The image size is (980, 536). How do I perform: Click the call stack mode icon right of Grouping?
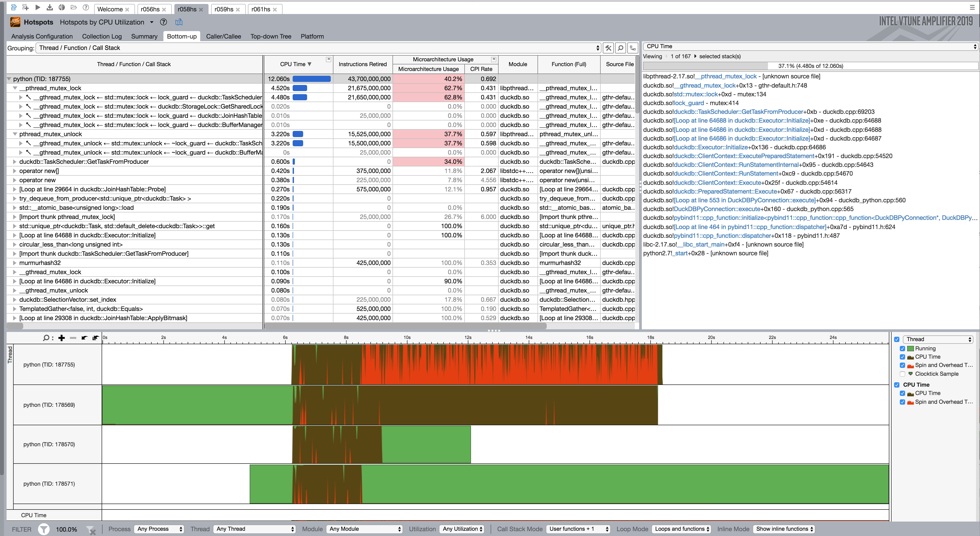pos(633,48)
